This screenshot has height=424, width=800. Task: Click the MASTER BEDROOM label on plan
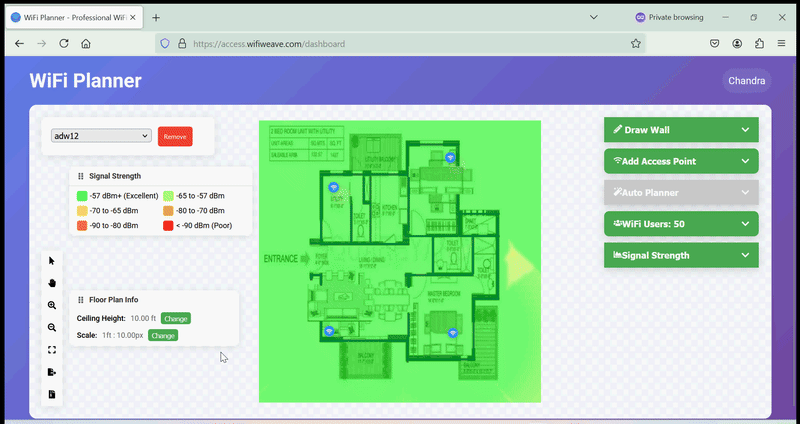pyautogui.click(x=443, y=294)
